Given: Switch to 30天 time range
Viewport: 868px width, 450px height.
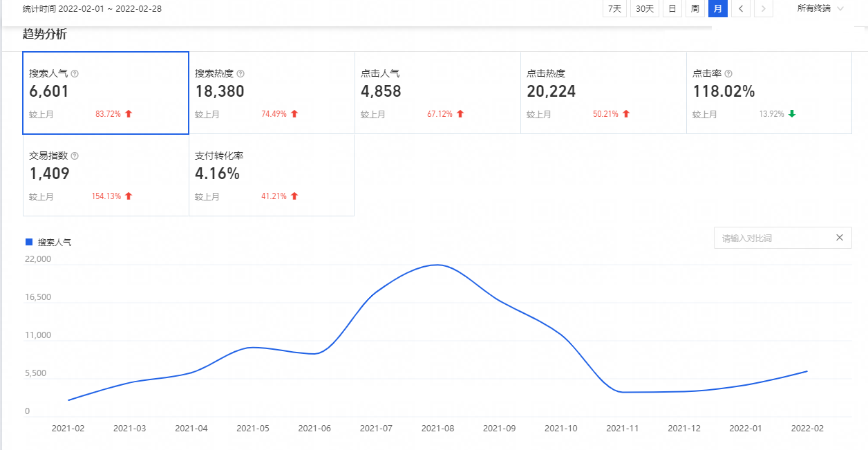Looking at the screenshot, I should click(644, 9).
